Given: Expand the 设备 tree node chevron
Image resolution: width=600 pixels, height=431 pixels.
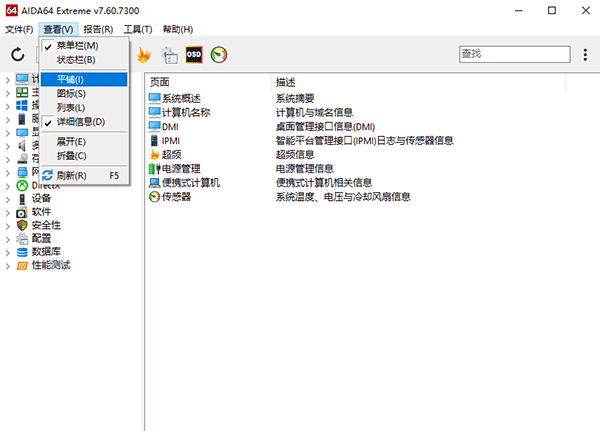Looking at the screenshot, I should click(x=7, y=199).
